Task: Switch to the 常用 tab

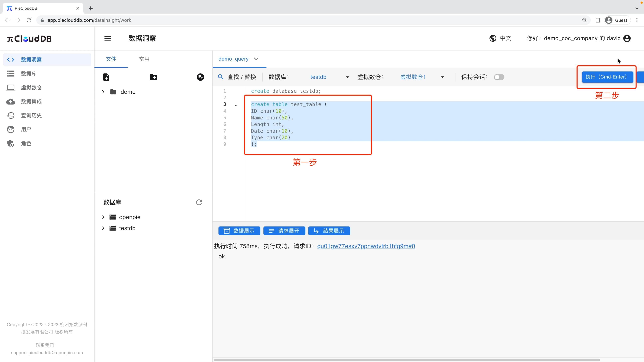Action: pyautogui.click(x=144, y=59)
